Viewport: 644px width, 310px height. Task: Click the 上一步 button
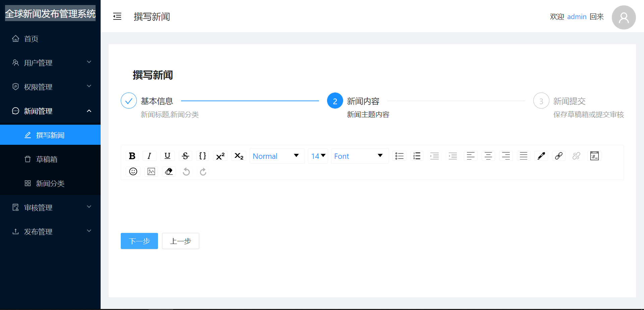[180, 241]
